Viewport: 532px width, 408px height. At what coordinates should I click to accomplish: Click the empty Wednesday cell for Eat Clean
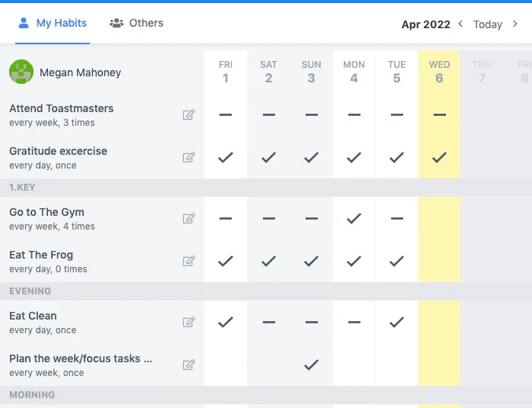click(x=439, y=323)
